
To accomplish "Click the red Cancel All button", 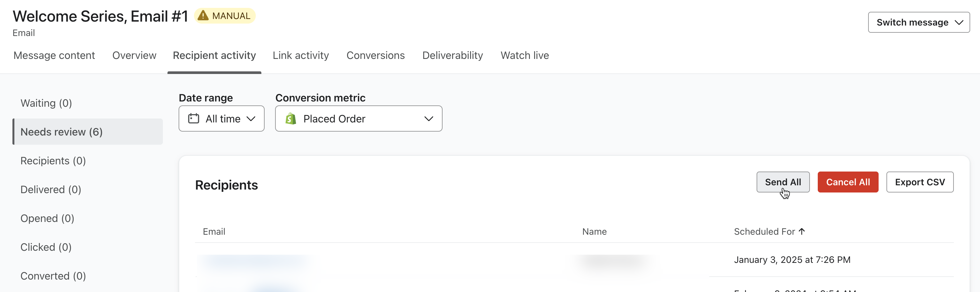I will (848, 182).
